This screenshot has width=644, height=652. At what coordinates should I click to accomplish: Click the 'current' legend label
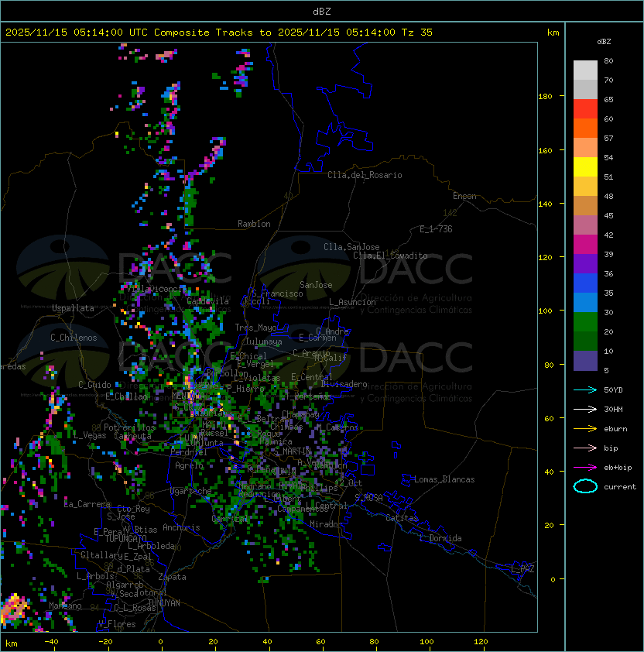pyautogui.click(x=620, y=487)
